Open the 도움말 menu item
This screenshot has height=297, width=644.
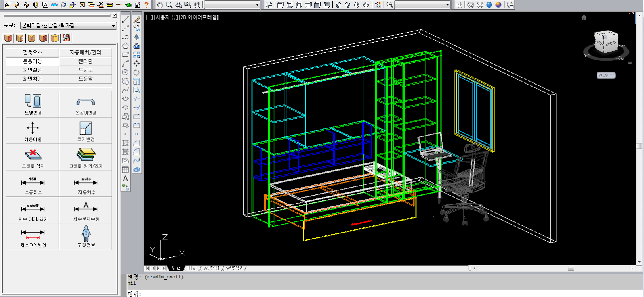(86, 79)
